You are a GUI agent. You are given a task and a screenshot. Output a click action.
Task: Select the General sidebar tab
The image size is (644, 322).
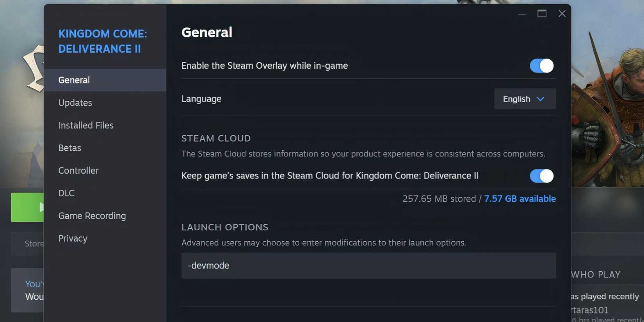coord(74,80)
